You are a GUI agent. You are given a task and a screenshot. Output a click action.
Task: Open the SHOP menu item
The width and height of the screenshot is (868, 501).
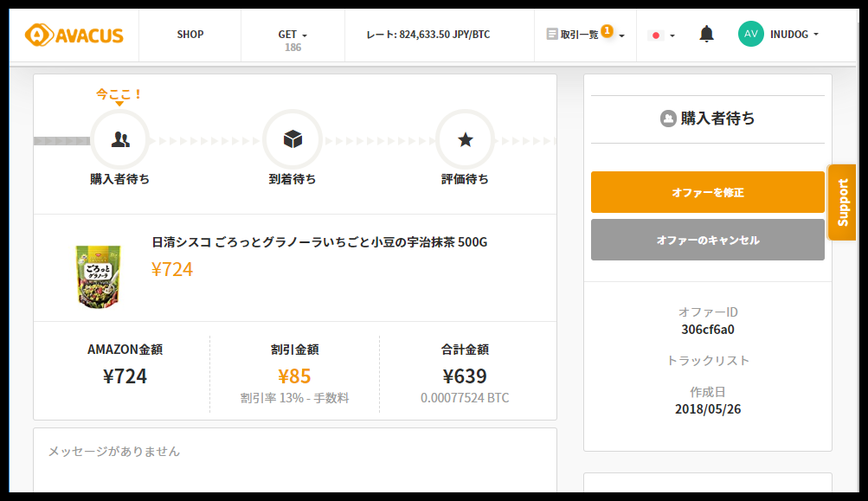(x=190, y=35)
